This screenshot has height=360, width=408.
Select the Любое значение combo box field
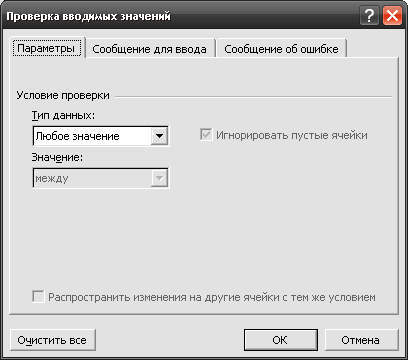coord(101,136)
